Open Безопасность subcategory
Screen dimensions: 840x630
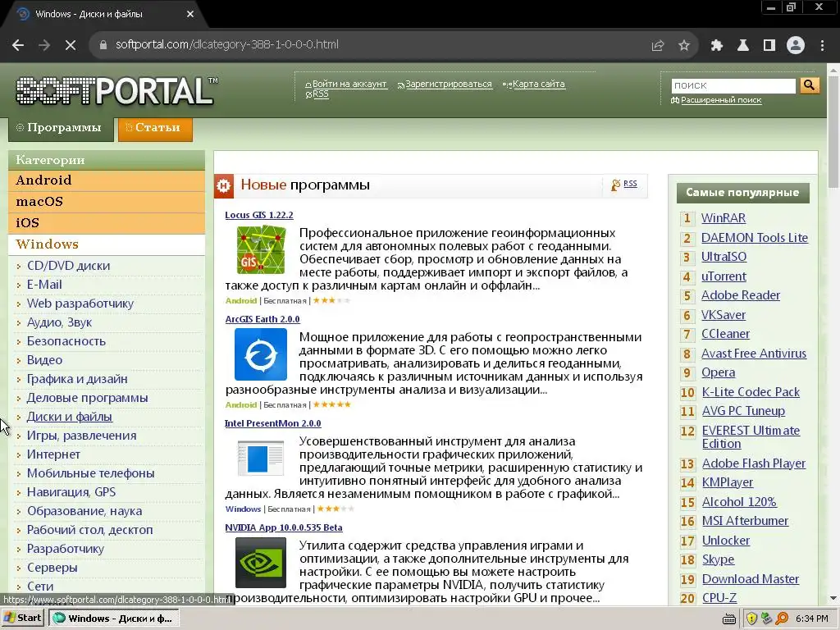[66, 341]
